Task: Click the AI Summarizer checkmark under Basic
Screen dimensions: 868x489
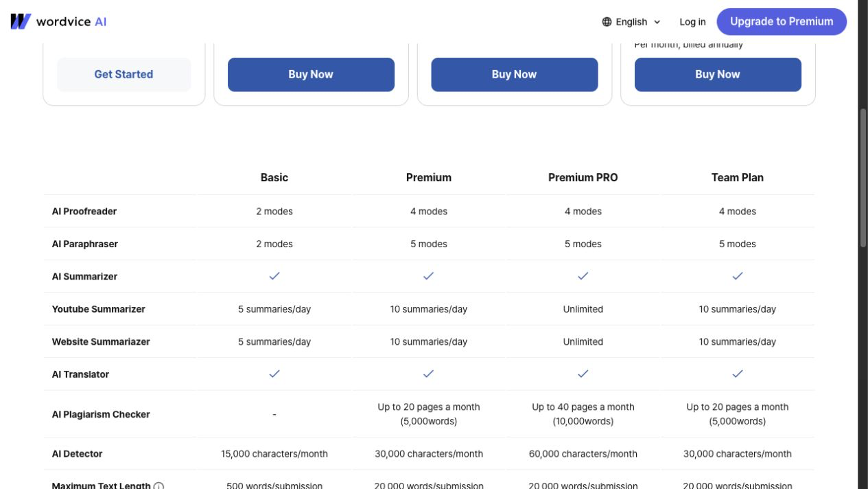Action: pos(274,276)
